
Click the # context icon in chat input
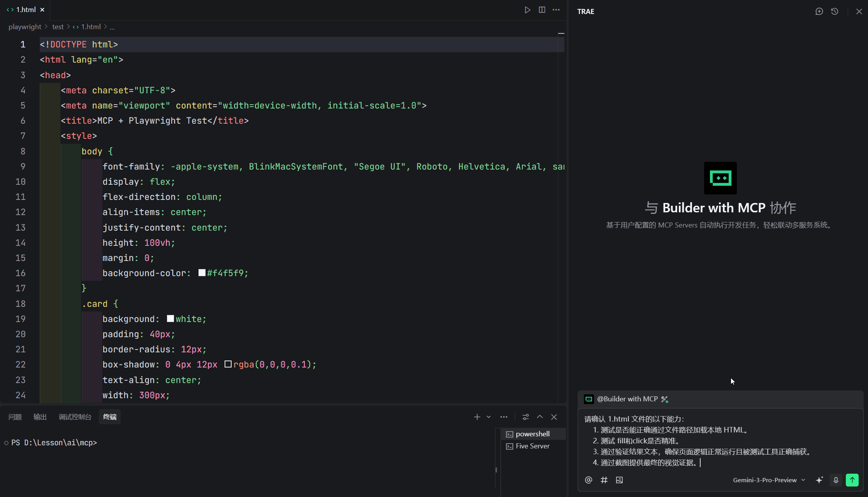604,480
